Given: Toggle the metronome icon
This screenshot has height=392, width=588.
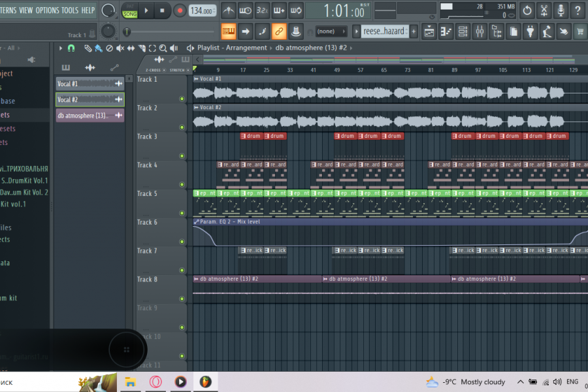Looking at the screenshot, I should click(x=229, y=10).
